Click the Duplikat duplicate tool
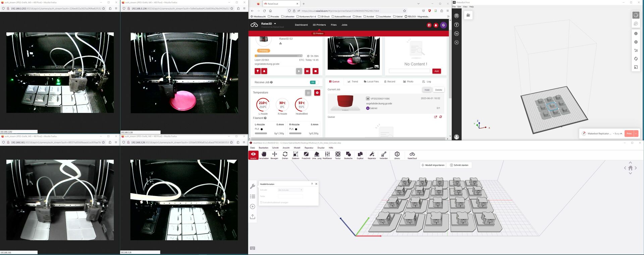Screen dimensions: 644x255 tap(360, 155)
